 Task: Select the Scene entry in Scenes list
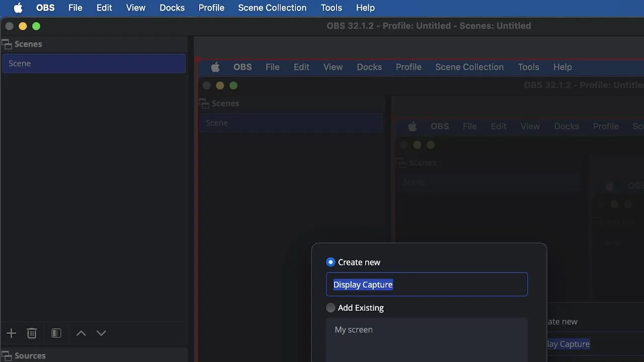[94, 63]
